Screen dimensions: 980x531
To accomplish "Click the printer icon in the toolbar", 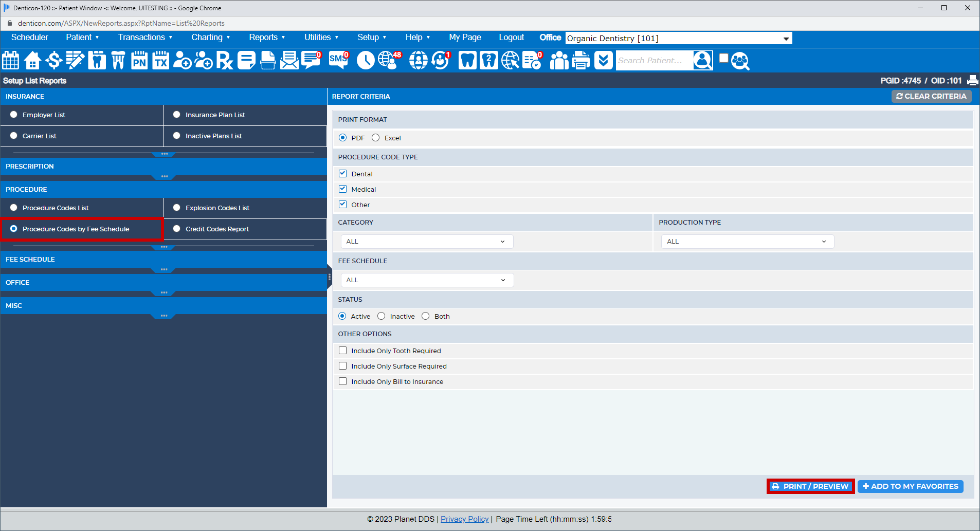I will pyautogui.click(x=580, y=60).
